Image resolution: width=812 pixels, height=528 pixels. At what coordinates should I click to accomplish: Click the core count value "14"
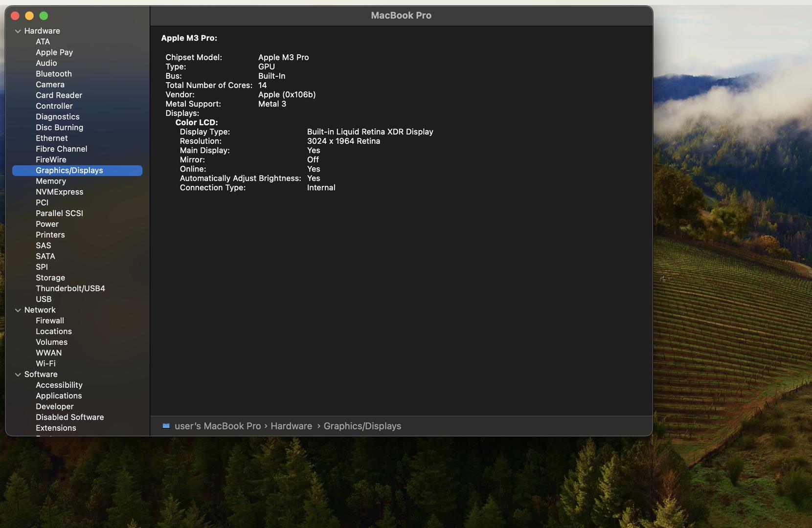(x=262, y=86)
